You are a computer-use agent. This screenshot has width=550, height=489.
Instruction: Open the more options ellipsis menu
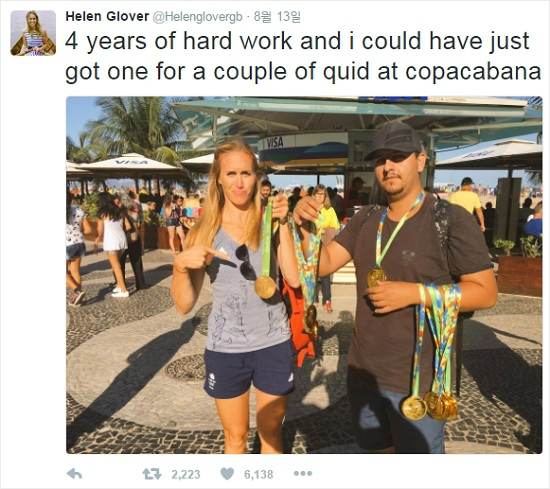[x=303, y=474]
